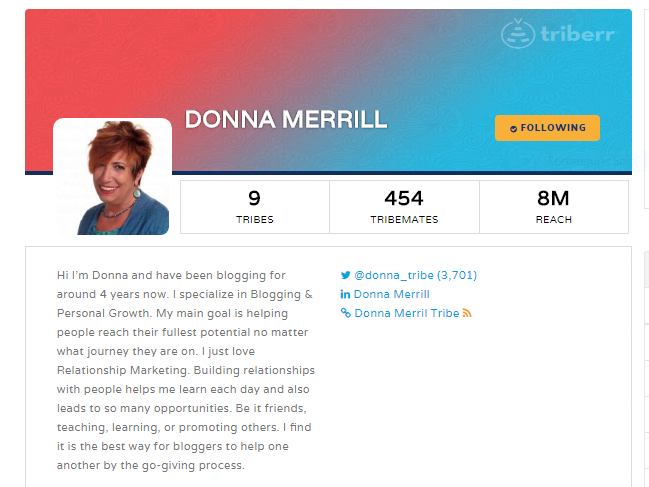Click the DONNA MERRILL name heading
This screenshot has height=487, width=649.
286,120
